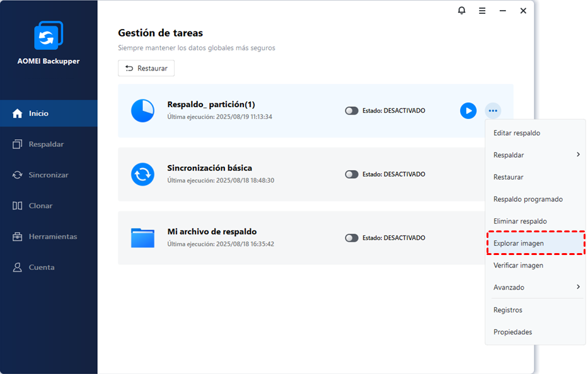The width and height of the screenshot is (588, 374).
Task: Click the Restaurar button below the title
Action: click(x=146, y=68)
